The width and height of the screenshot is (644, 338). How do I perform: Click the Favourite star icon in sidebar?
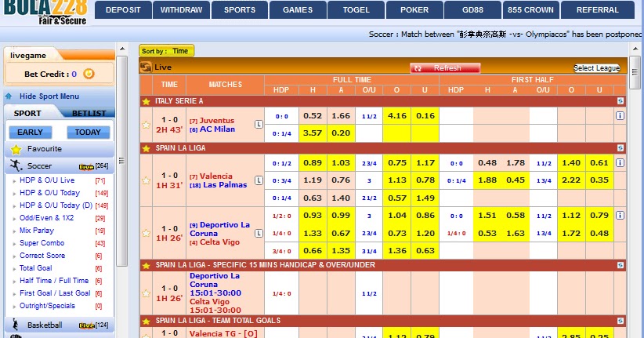[16, 149]
